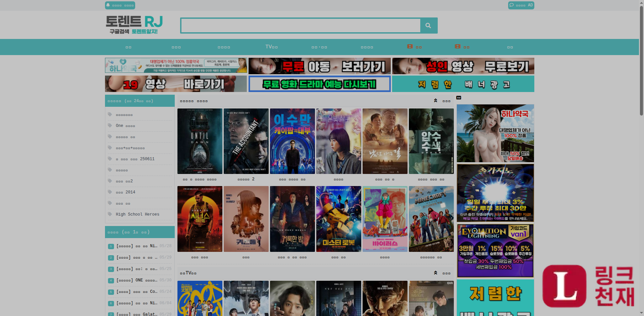
Task: Click the 하나약국 right sidebar ad image
Action: click(x=495, y=133)
